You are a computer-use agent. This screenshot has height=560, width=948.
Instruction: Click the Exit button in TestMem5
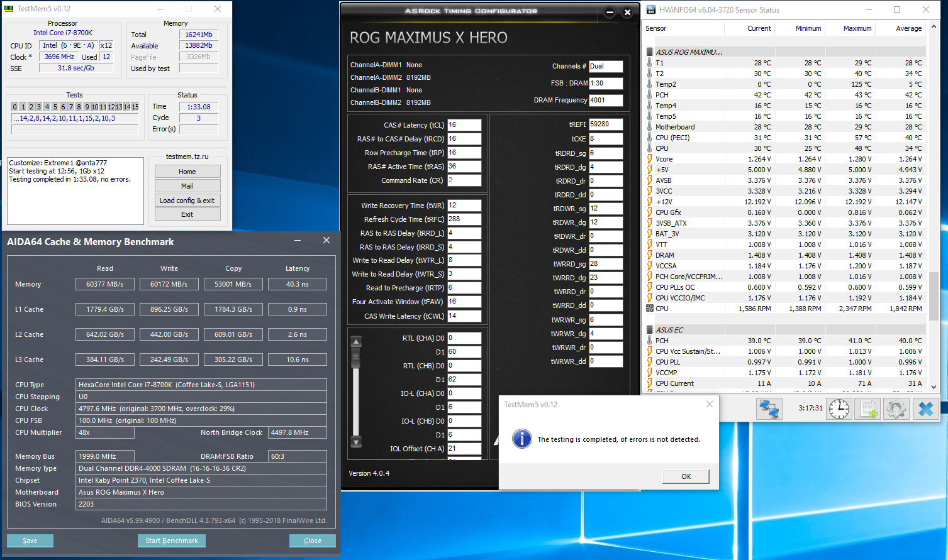(x=187, y=214)
